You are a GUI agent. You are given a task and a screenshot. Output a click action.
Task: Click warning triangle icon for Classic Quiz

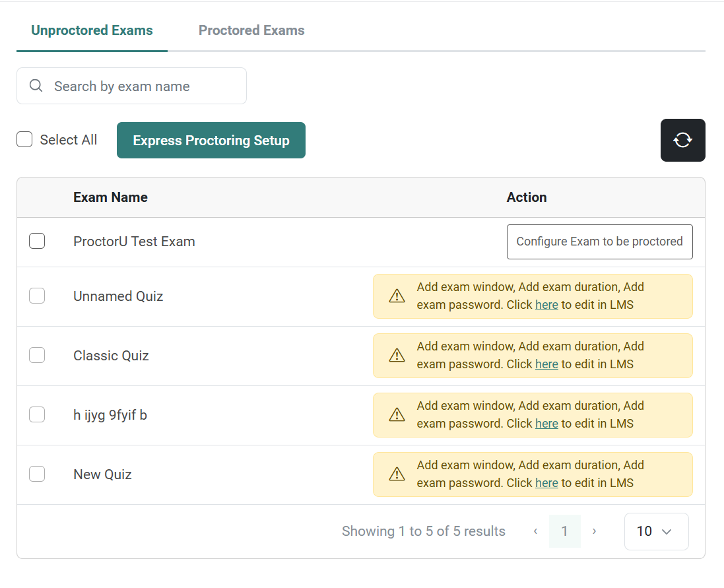[397, 356]
